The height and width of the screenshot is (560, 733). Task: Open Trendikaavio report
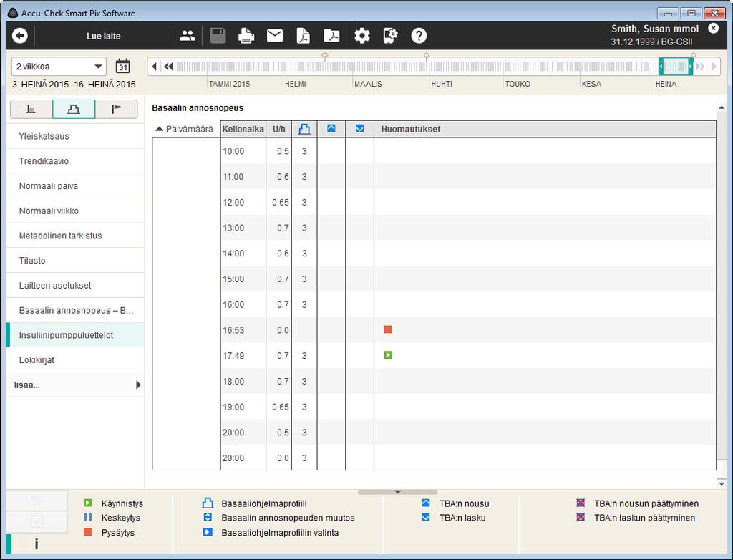click(x=75, y=161)
